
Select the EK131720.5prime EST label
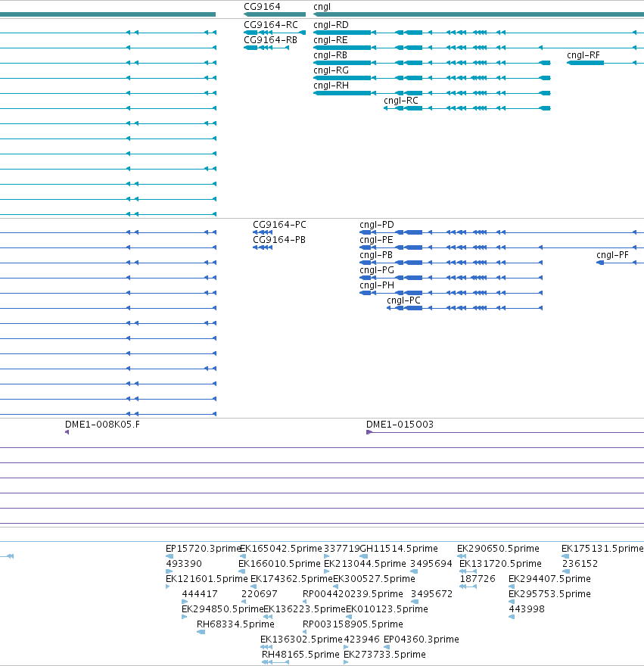(x=500, y=564)
